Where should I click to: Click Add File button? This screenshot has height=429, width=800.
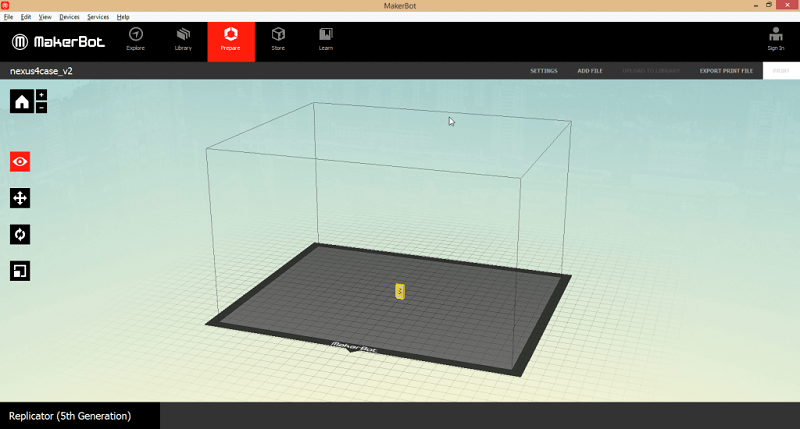click(x=590, y=71)
